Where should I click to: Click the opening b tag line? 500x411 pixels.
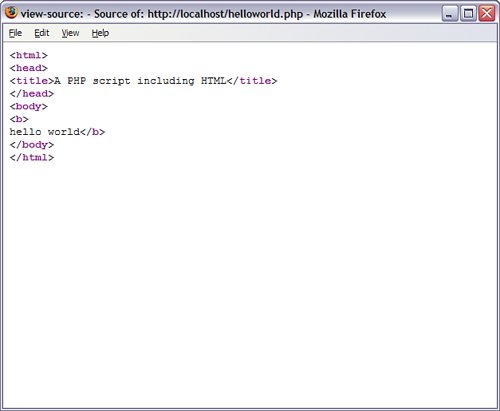(19, 119)
